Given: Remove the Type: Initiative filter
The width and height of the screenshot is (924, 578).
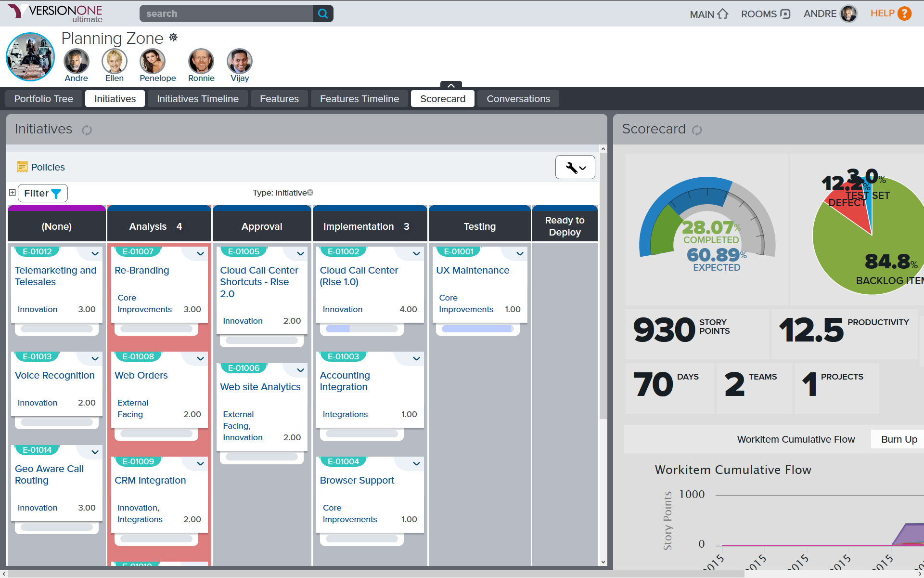Looking at the screenshot, I should point(310,193).
